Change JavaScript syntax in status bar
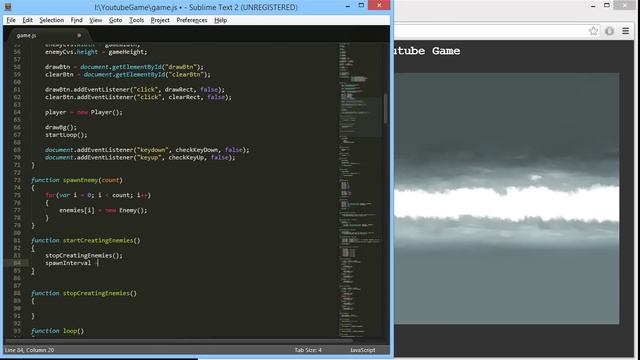 (362, 350)
